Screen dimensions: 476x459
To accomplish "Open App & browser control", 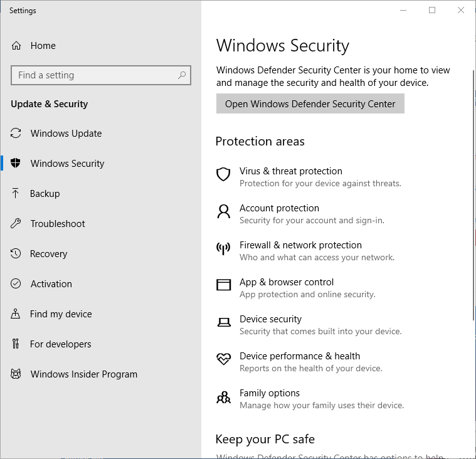I will (x=296, y=288).
